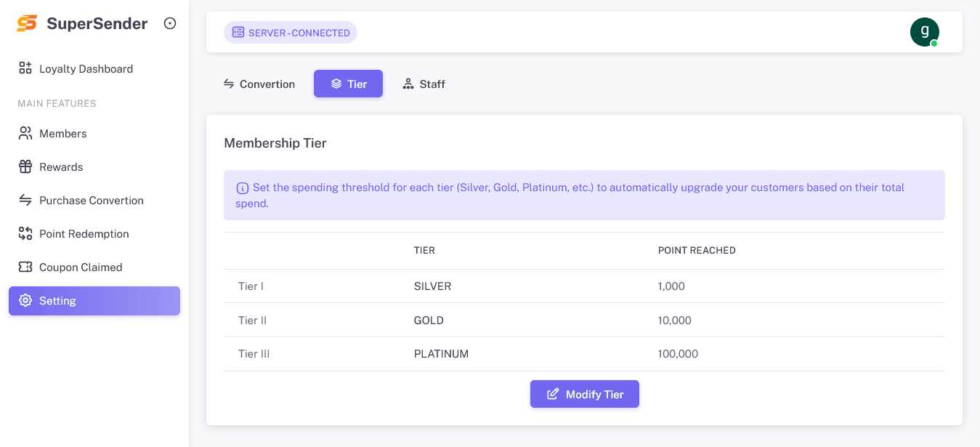Click the Server-Connected status badge
This screenshot has height=447, width=980.
291,33
